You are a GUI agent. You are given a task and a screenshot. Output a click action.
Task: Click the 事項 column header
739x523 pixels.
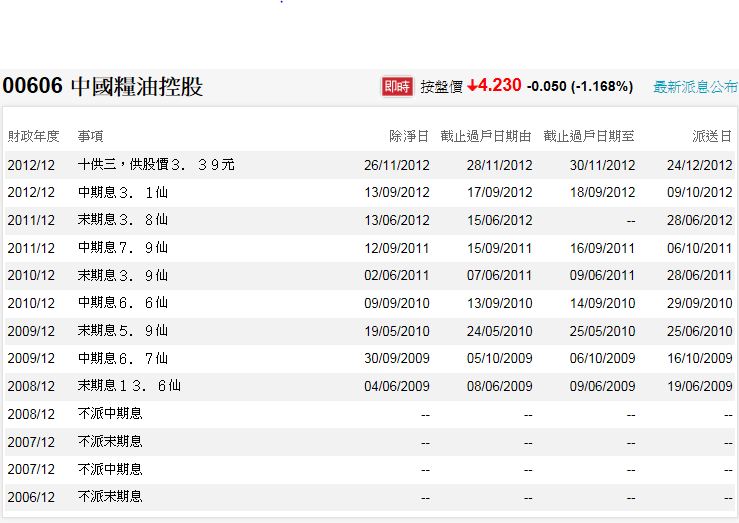click(x=91, y=136)
